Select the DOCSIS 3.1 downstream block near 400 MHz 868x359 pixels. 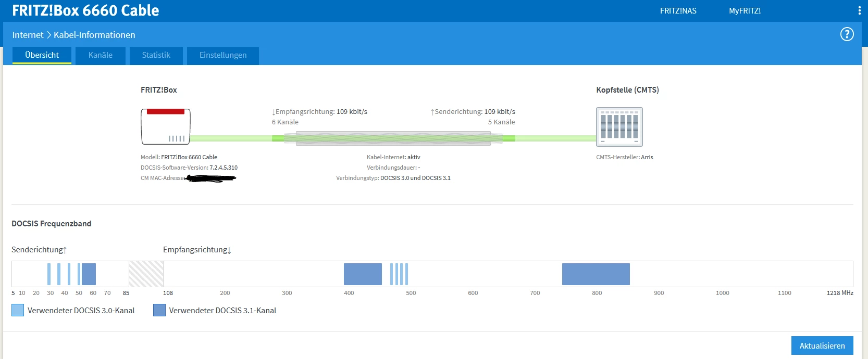coord(363,274)
